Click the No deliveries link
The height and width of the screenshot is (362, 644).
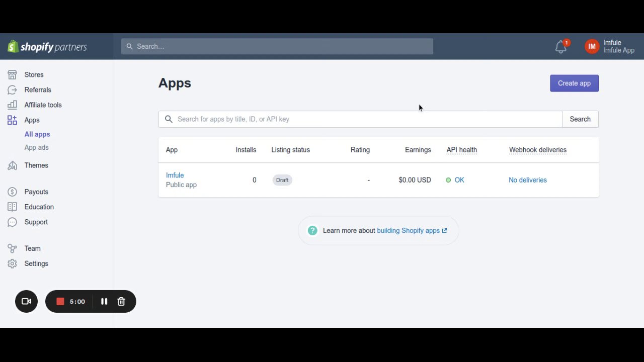(x=527, y=180)
